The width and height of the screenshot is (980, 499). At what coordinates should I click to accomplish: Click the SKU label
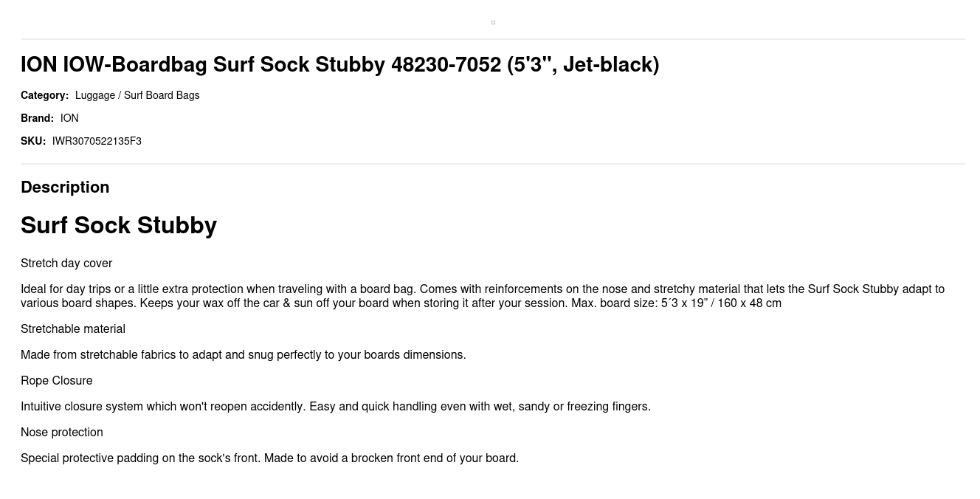click(33, 141)
